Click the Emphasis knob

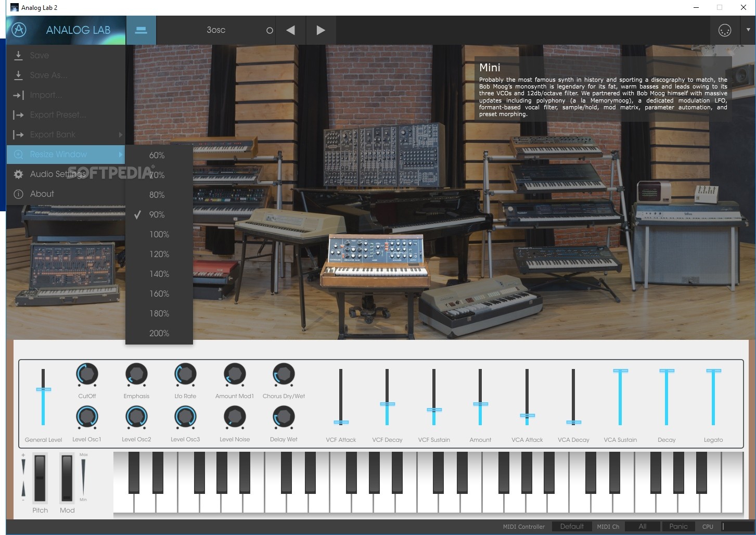(136, 374)
